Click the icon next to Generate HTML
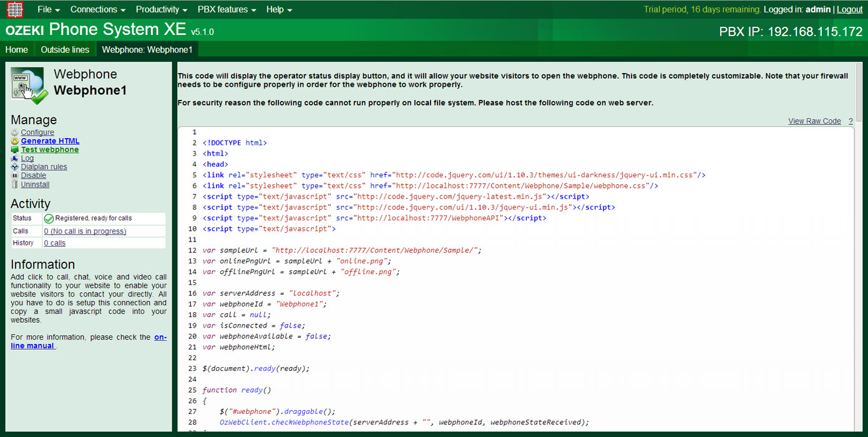This screenshot has height=437, width=868. point(15,141)
